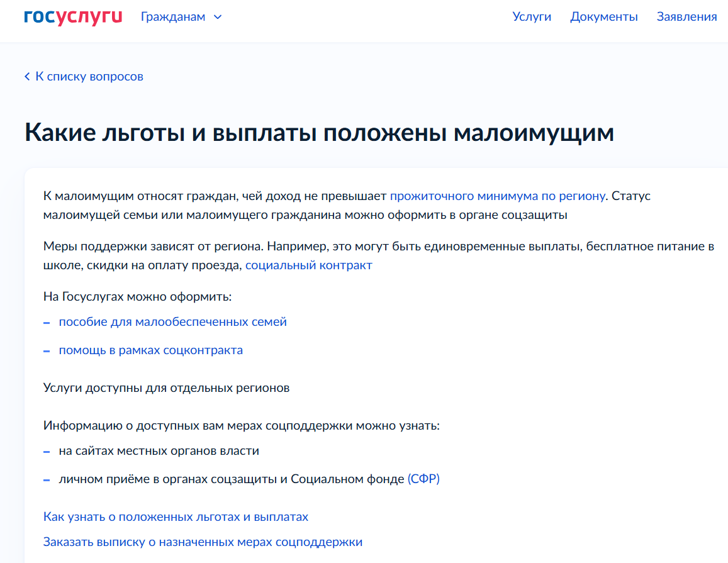Click Заказать выписку о назначенных мерах соцподдержки
728x563 pixels.
tap(203, 542)
